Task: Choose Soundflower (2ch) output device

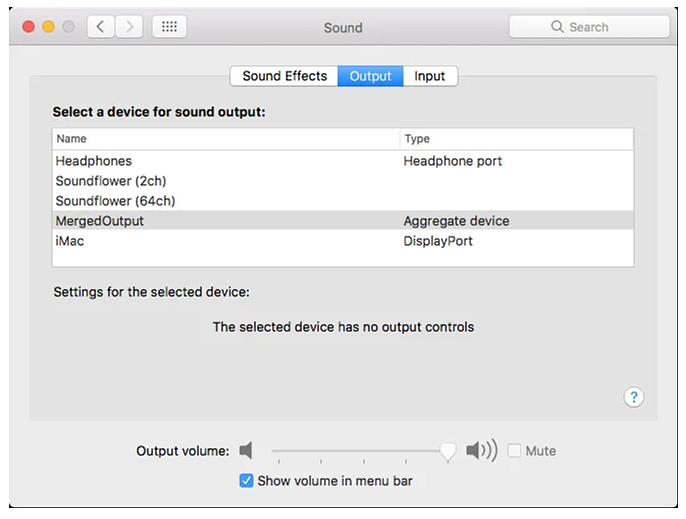Action: (x=111, y=181)
